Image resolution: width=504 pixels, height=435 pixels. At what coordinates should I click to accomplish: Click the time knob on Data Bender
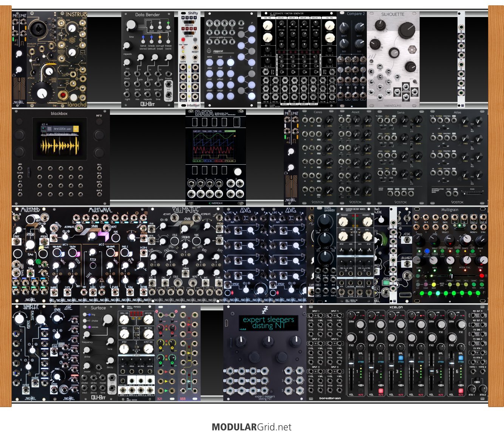click(131, 25)
